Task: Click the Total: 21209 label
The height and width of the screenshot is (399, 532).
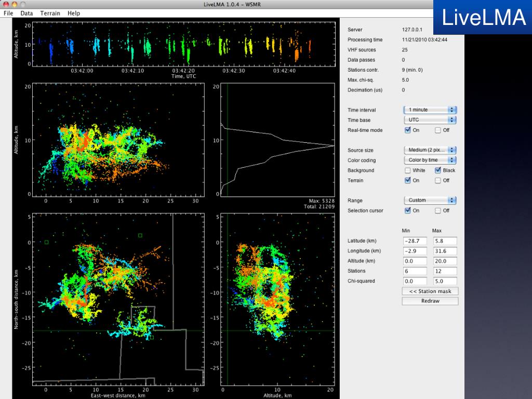Action: 320,206
